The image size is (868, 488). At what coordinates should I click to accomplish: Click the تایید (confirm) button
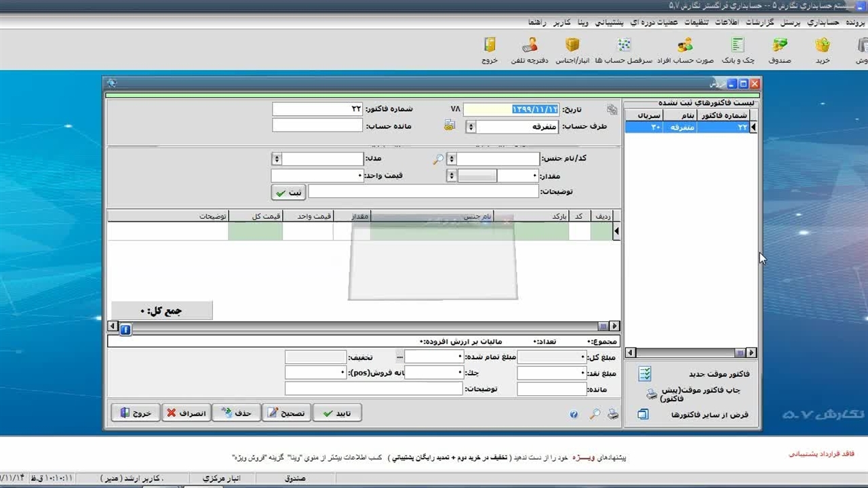tap(337, 413)
